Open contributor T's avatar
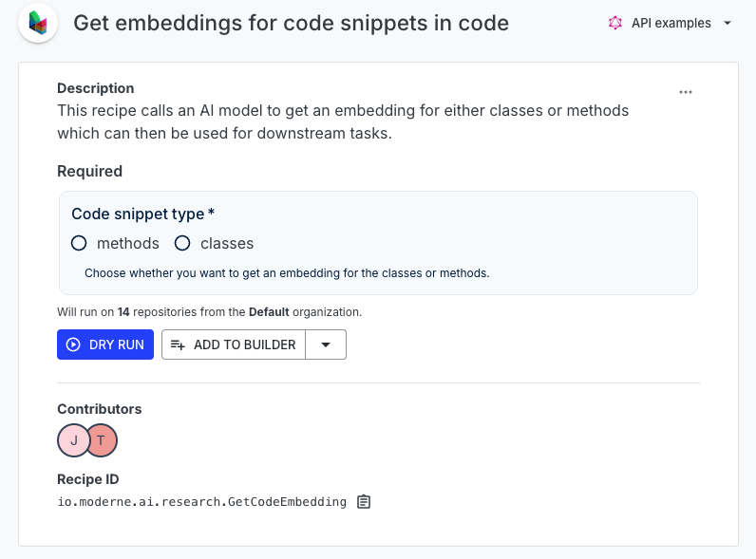 point(103,440)
